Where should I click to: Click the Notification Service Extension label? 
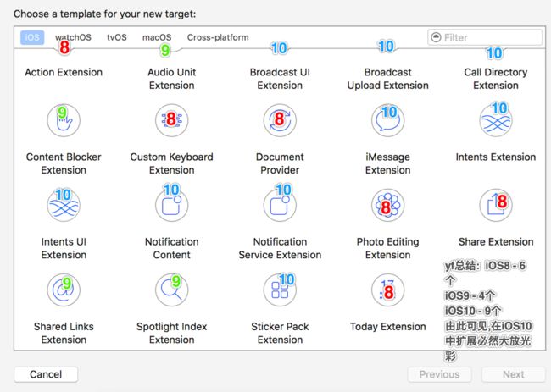280,248
